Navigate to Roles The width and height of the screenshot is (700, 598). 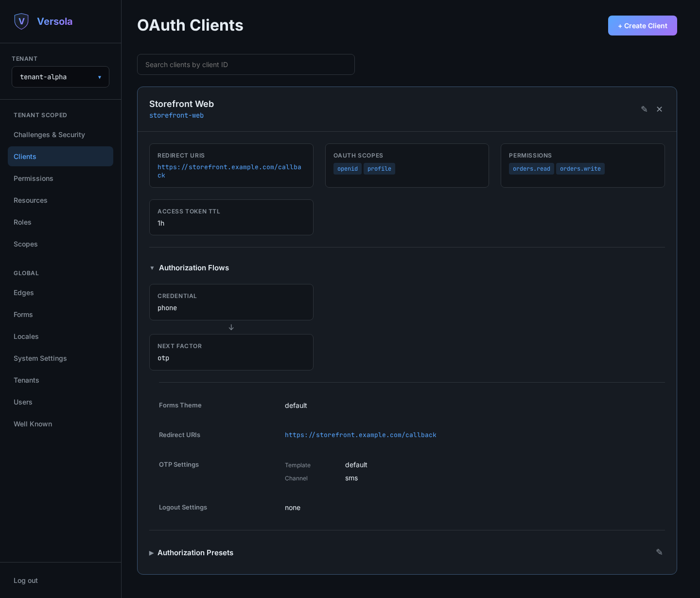pyautogui.click(x=60, y=222)
